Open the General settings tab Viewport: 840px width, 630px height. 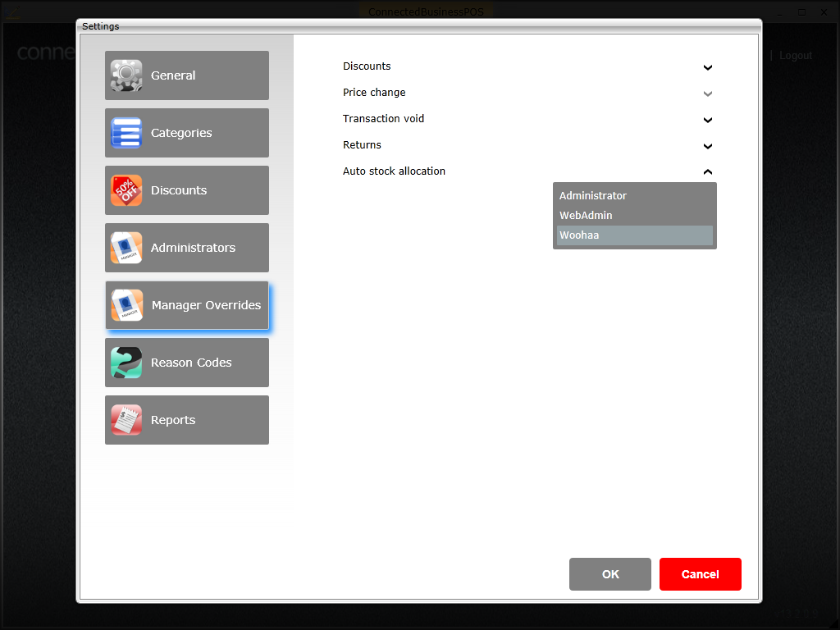187,75
